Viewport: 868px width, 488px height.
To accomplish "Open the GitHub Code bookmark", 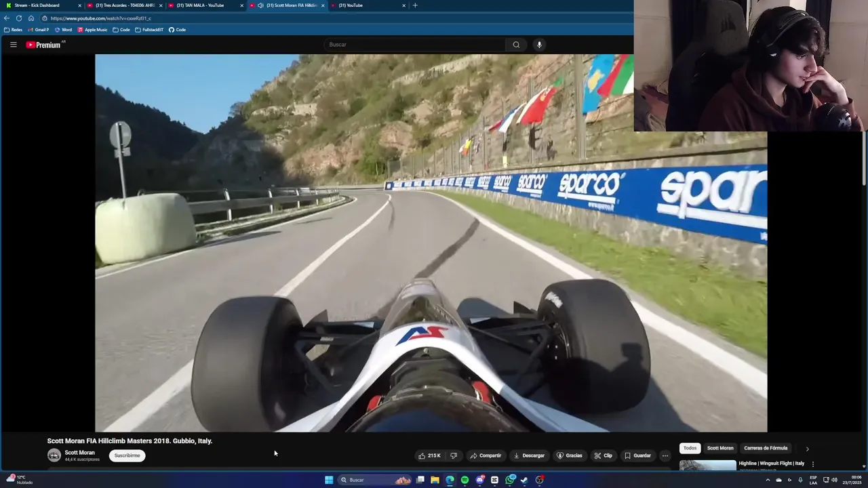I will point(177,30).
